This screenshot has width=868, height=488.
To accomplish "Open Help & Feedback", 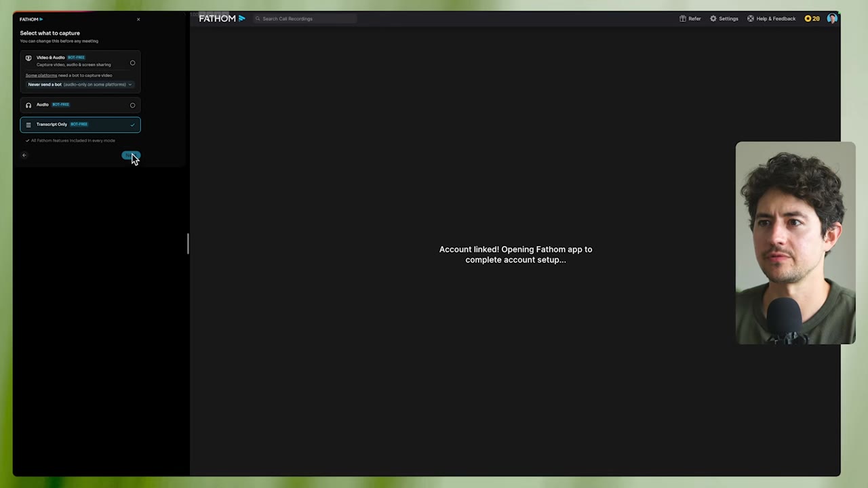I will click(772, 18).
